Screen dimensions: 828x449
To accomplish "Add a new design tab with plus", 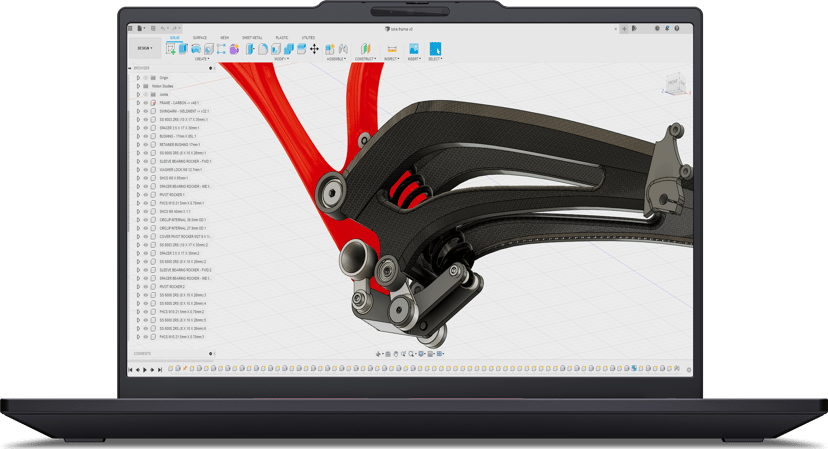I will click(624, 29).
